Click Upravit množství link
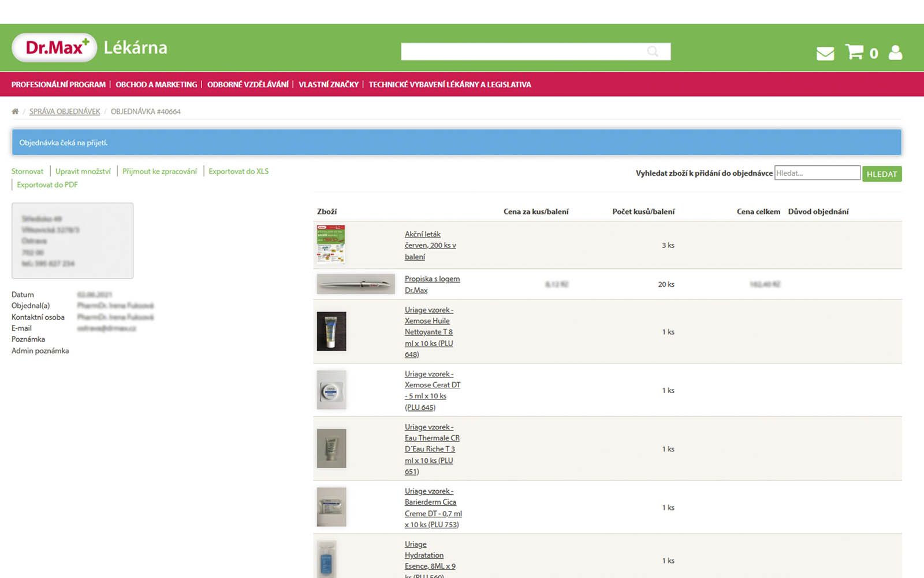 [83, 171]
